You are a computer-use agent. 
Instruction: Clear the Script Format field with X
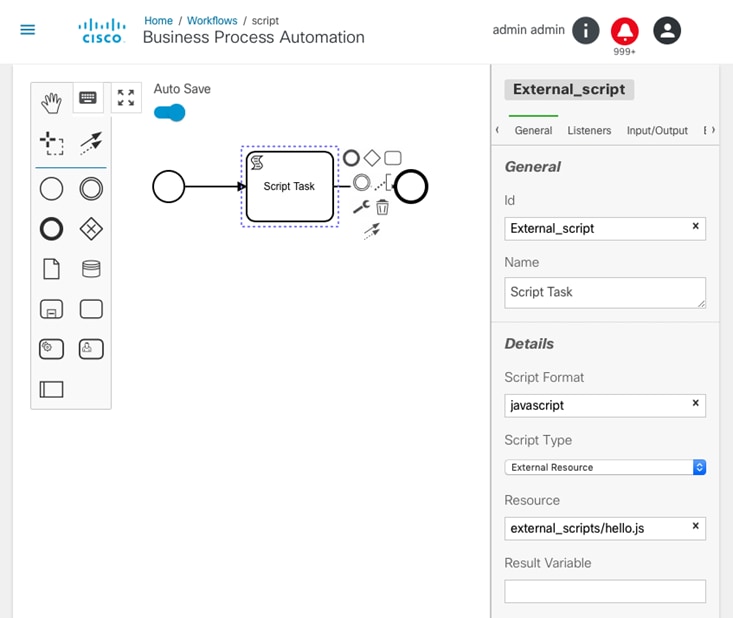coord(696,403)
